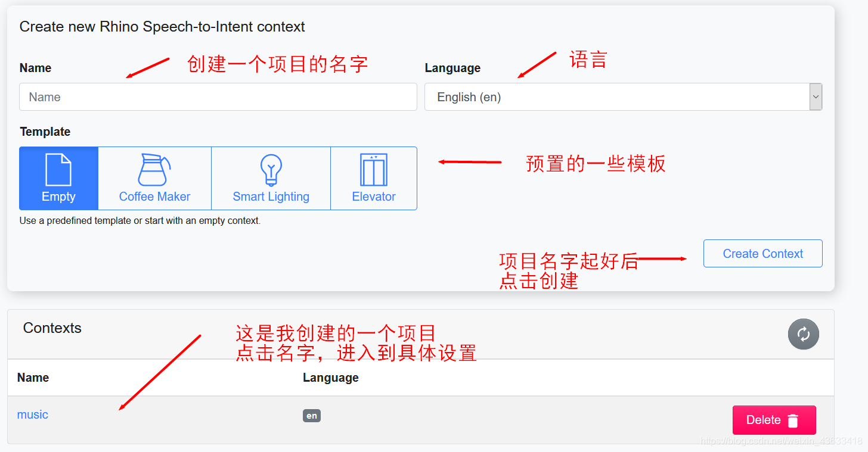Viewport: 868px width, 452px height.
Task: Click the Language column header
Action: (331, 378)
